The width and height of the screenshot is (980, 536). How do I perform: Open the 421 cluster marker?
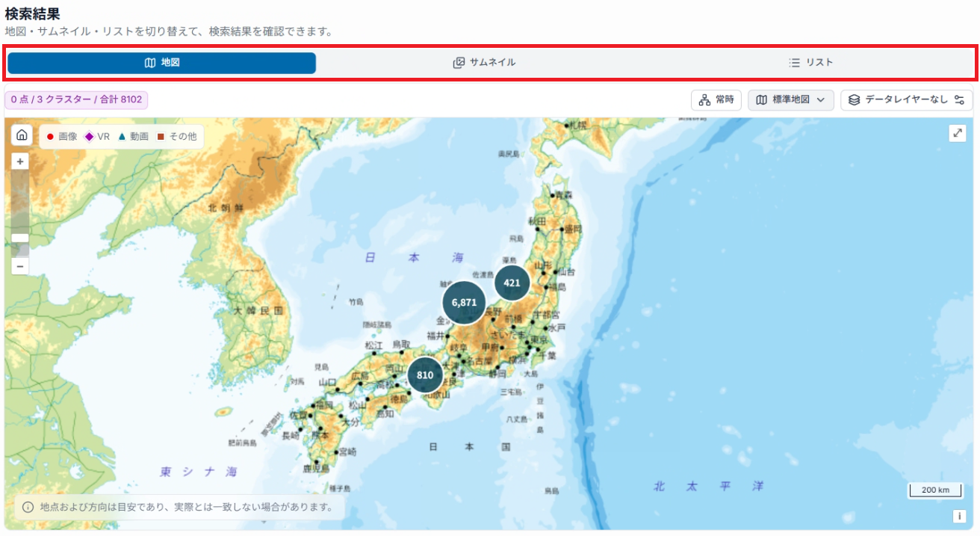pos(512,283)
